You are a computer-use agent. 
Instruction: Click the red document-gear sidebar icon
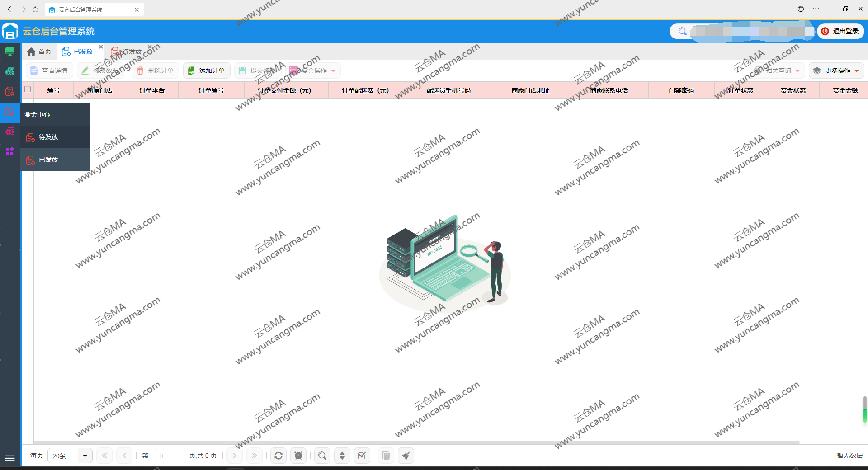pyautogui.click(x=10, y=91)
